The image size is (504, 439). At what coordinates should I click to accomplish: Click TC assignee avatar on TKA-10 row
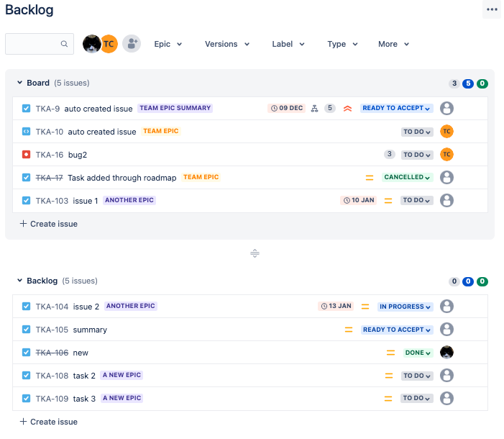point(446,131)
